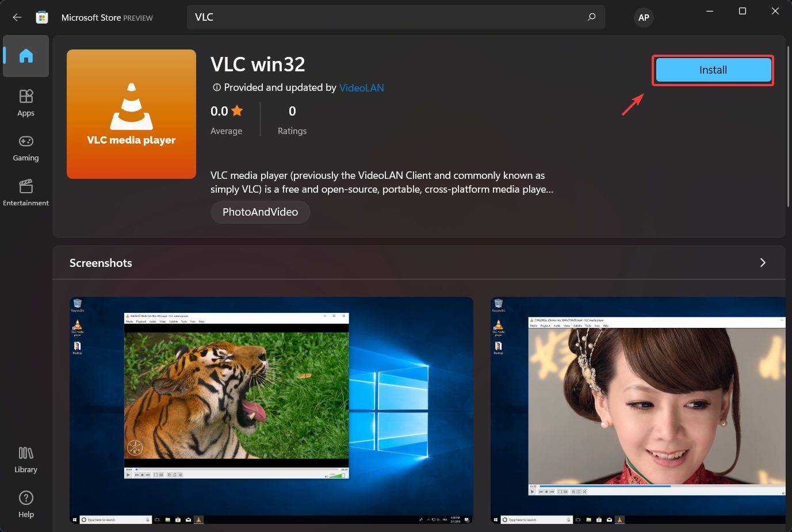The image size is (792, 532).
Task: Open the Help section
Action: click(25, 503)
